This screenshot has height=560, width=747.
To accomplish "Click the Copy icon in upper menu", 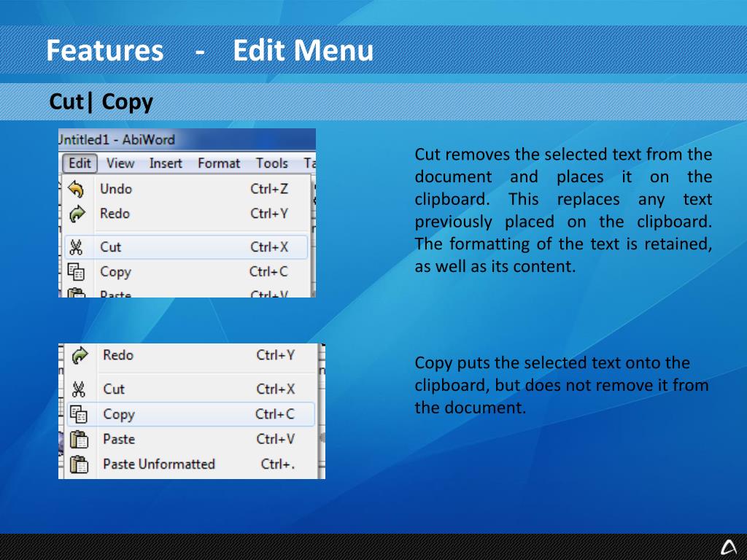I will [x=76, y=272].
